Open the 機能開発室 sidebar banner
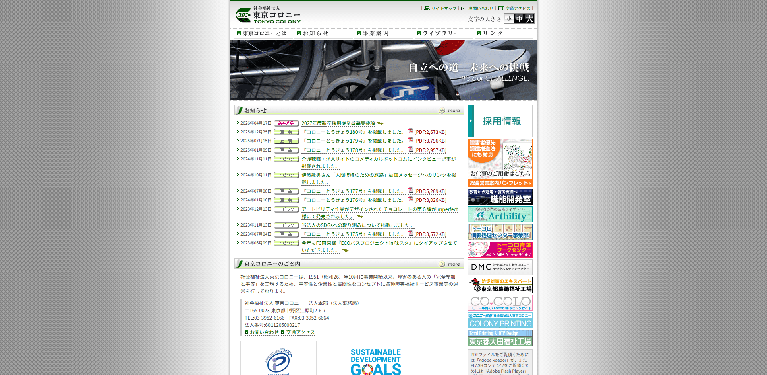The height and width of the screenshot is (375, 767). click(500, 197)
